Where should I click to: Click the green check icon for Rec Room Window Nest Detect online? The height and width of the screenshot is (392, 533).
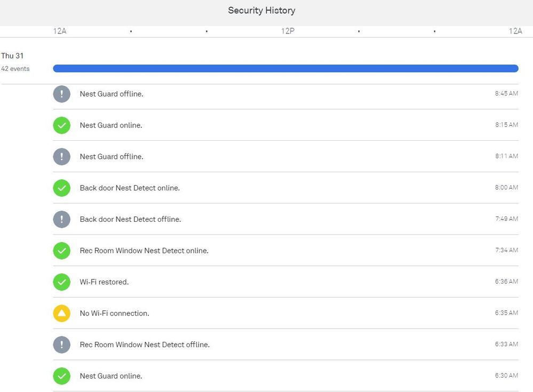click(x=61, y=251)
